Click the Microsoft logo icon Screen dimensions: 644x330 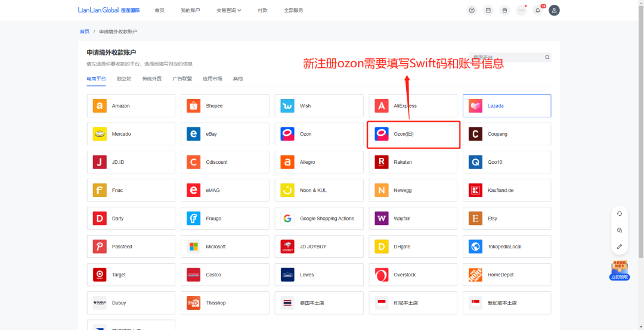point(193,247)
